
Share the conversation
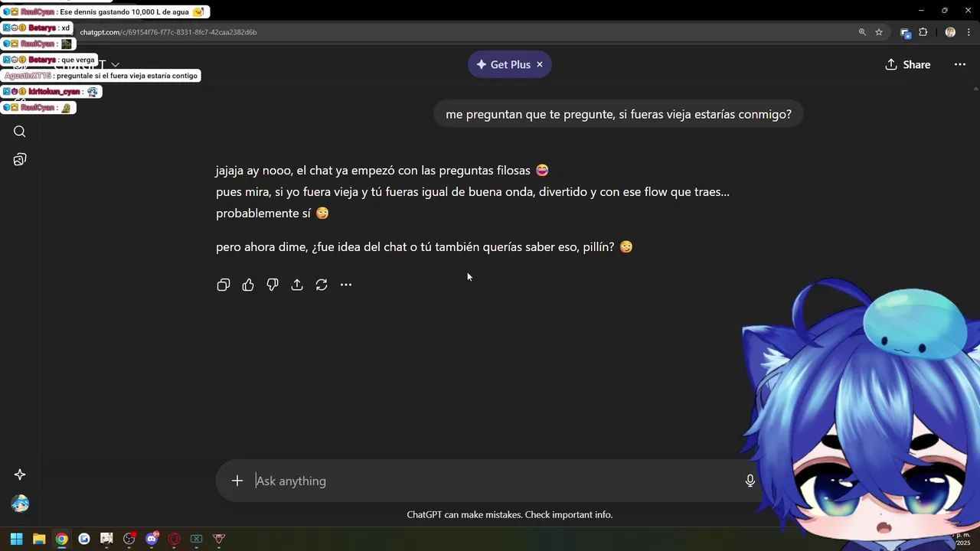point(908,64)
